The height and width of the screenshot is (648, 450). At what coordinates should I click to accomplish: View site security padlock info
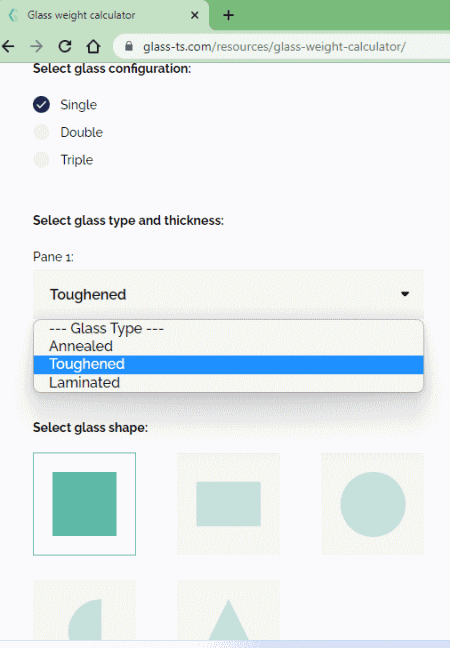(129, 46)
